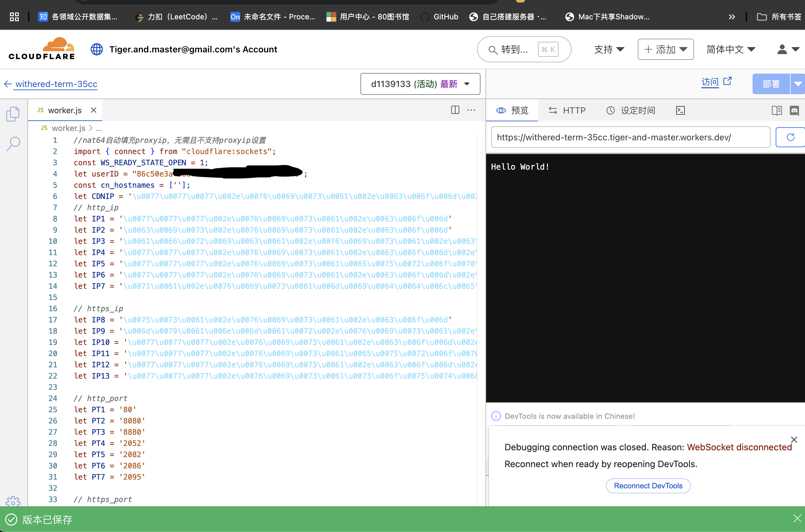The height and width of the screenshot is (532, 805).
Task: Switch to the 设定时间 schedule tab
Action: (x=631, y=110)
